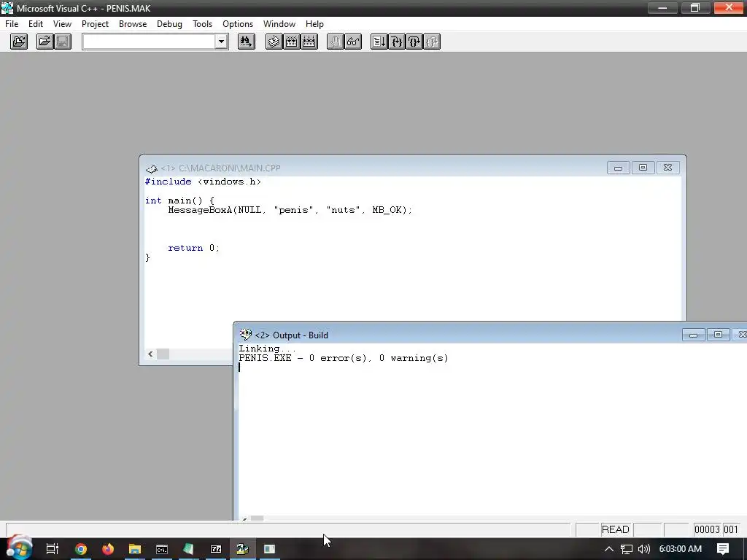Click the network icon in system tray
Viewport: 747px width, 560px height.
click(627, 549)
